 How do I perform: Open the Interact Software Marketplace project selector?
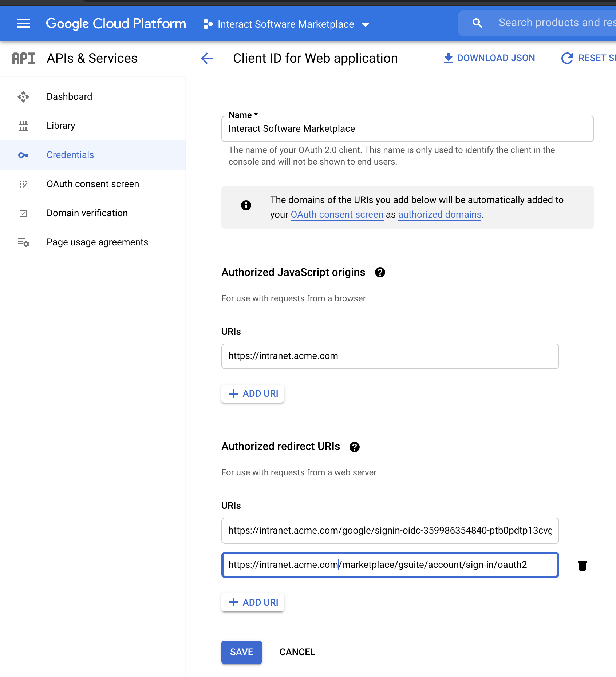point(287,24)
